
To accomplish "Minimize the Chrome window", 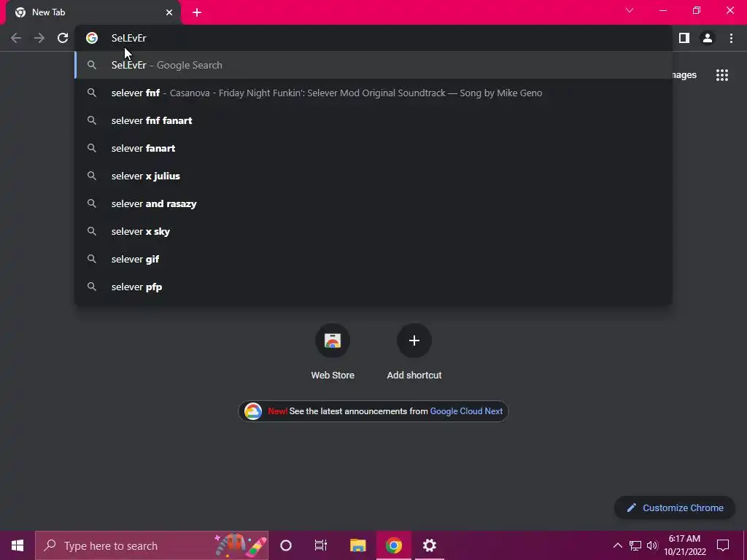I will click(x=662, y=10).
